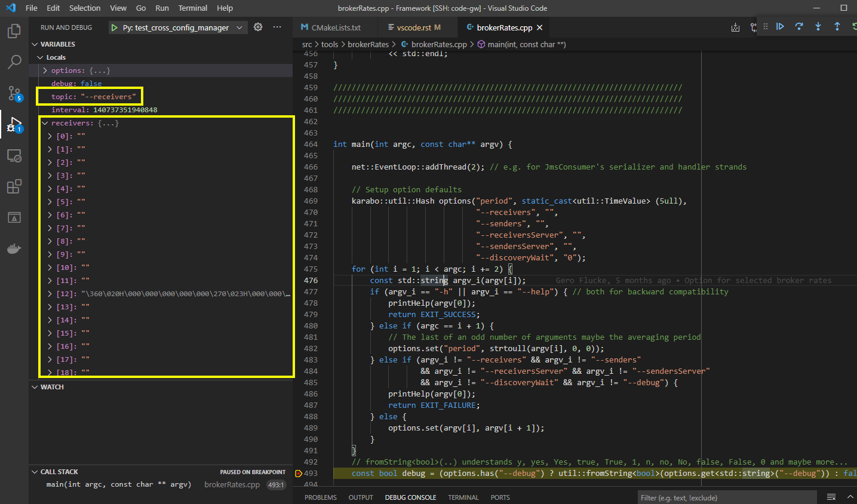Image resolution: width=857 pixels, height=504 pixels.
Task: Click the brokerRates folder breadcrumb
Action: pyautogui.click(x=368, y=44)
